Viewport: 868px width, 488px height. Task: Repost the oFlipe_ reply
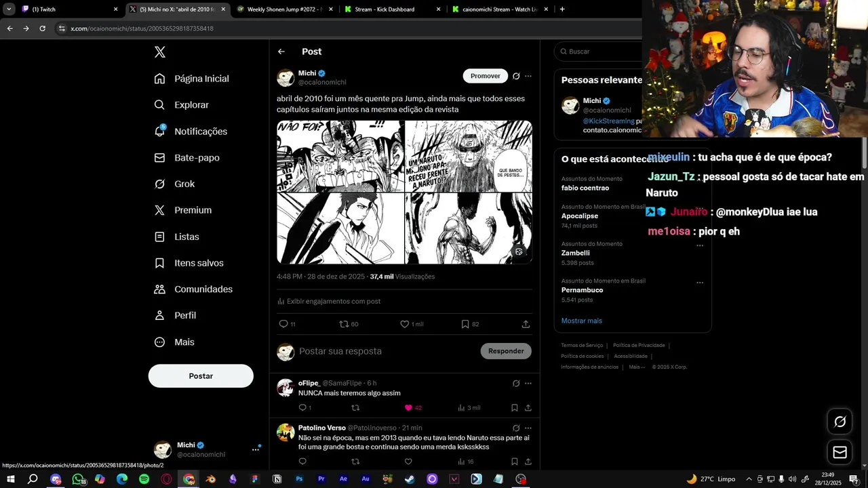[355, 408]
